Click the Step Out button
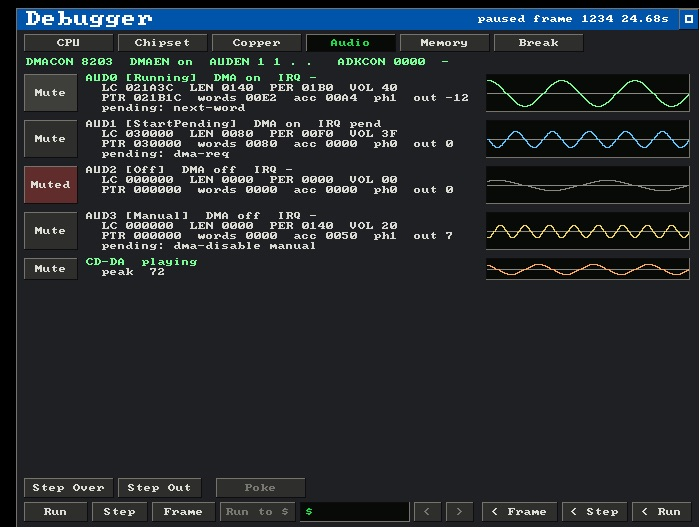Viewport: 699px width, 527px height. pos(159,488)
